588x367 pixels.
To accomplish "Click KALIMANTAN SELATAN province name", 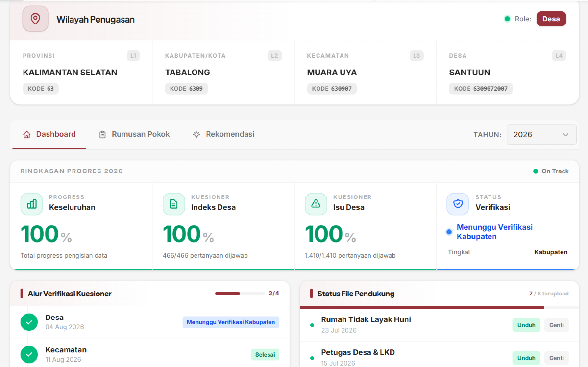I will [70, 73].
